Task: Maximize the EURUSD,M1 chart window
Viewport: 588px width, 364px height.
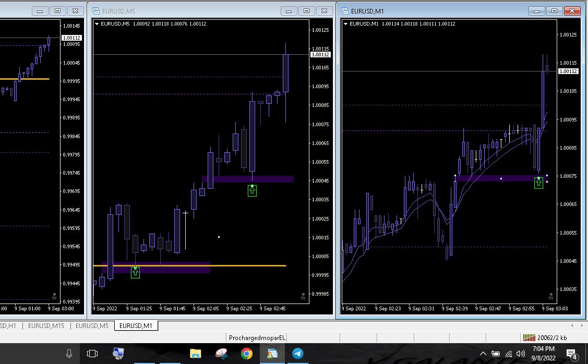Action: click(554, 11)
